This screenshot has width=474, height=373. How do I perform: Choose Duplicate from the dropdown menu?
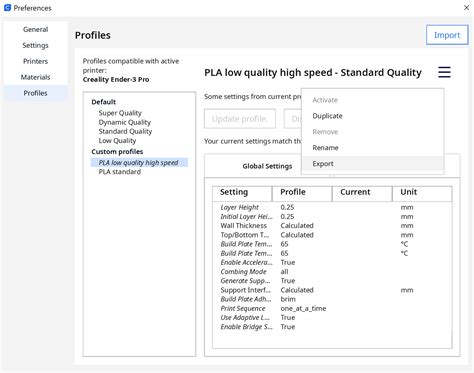click(x=373, y=116)
